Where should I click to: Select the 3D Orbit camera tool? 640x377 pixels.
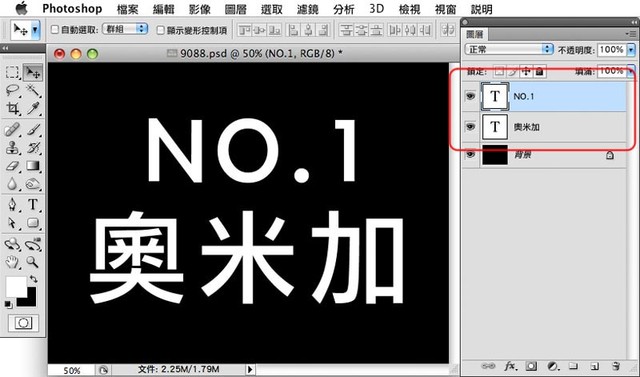click(x=33, y=244)
